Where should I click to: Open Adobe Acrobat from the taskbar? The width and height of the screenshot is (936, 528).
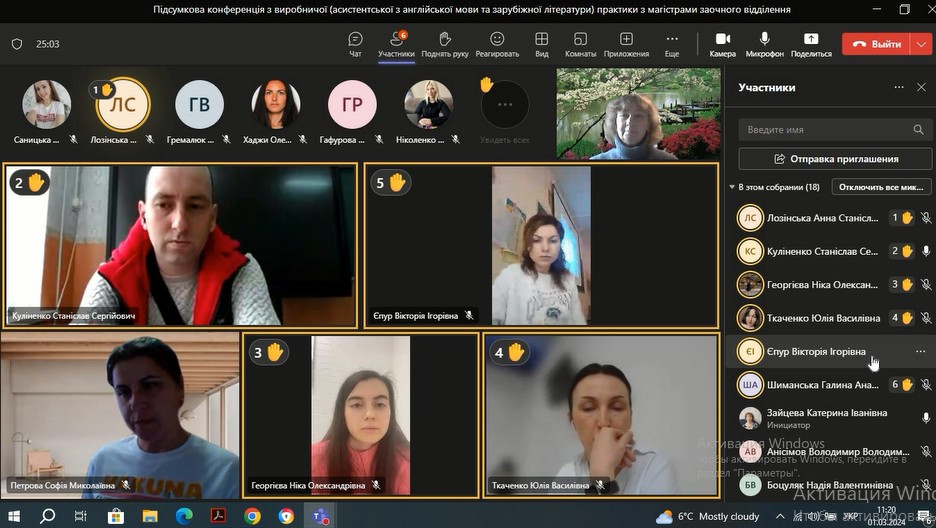pyautogui.click(x=218, y=515)
